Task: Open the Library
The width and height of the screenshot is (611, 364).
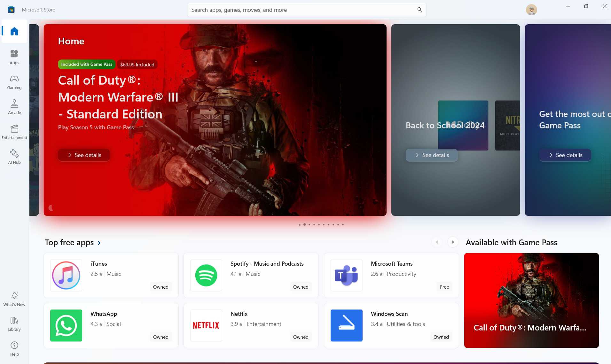Action: coord(14,324)
